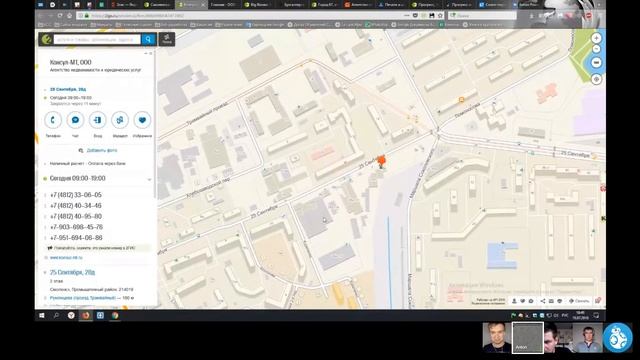
Task: Open Chrome from the taskbar
Action: [x=115, y=316]
